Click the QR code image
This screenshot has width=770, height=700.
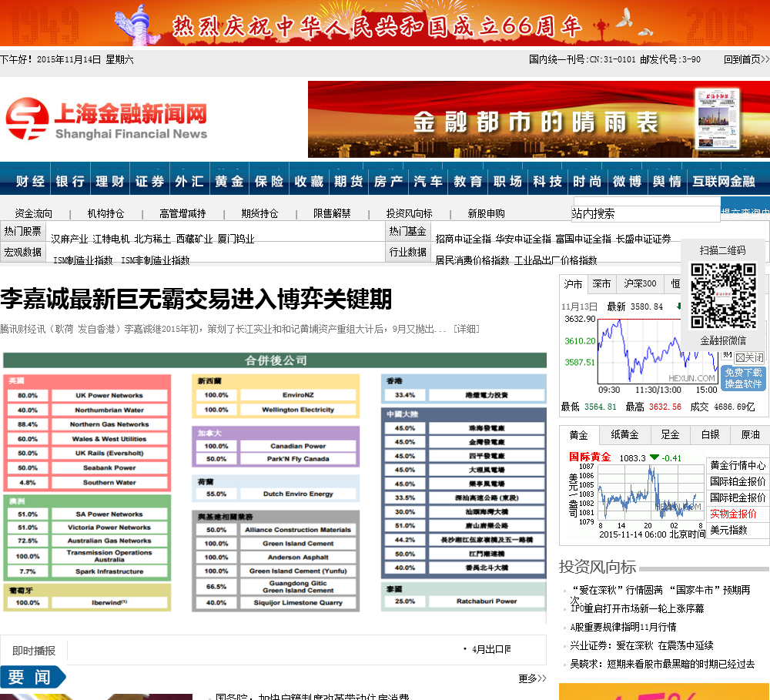(x=723, y=296)
